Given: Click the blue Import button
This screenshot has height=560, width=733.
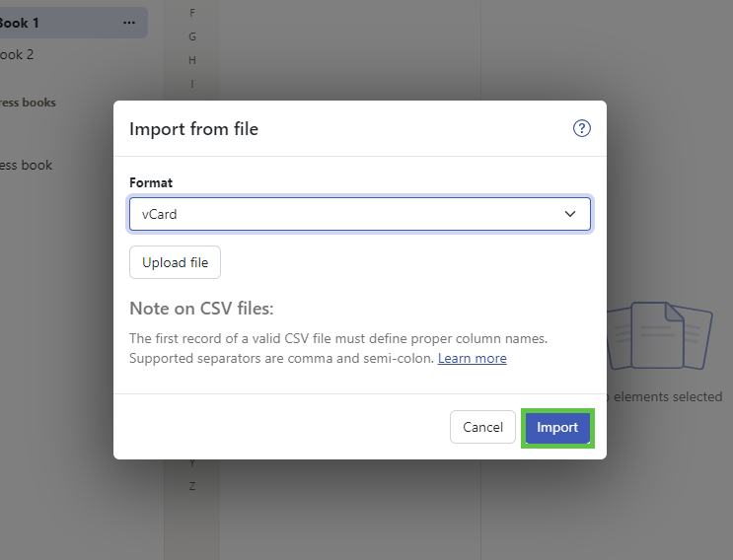Looking at the screenshot, I should pos(557,427).
